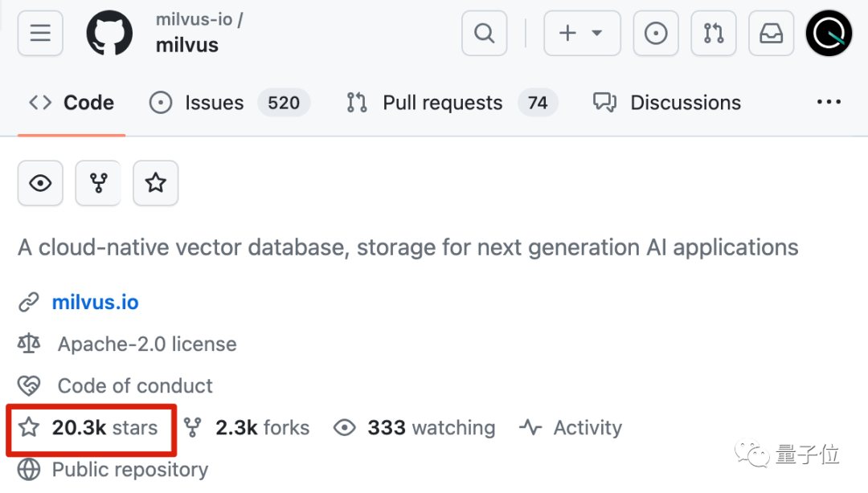Viewport: 868px width, 493px height.
Task: Open the issues circle-dot icon in header
Action: [x=656, y=33]
